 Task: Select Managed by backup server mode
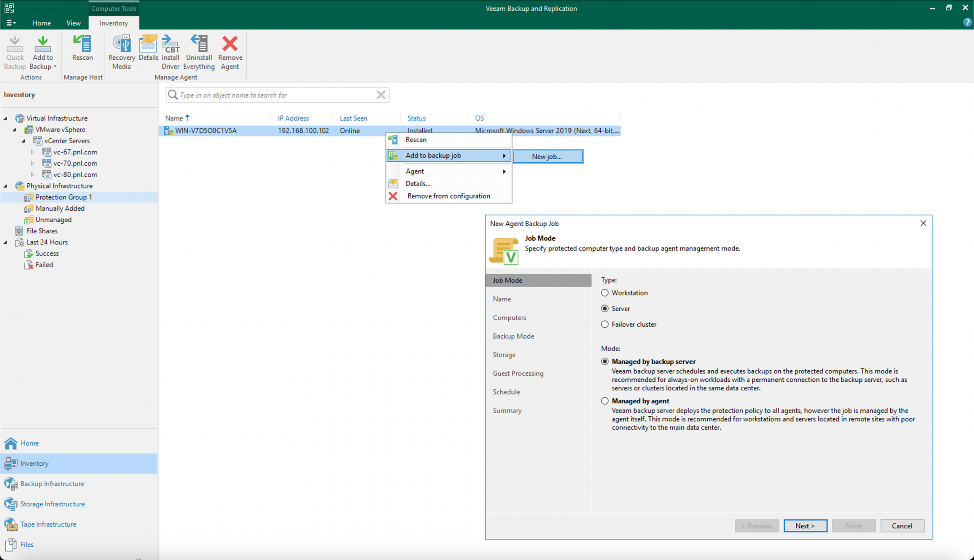605,362
